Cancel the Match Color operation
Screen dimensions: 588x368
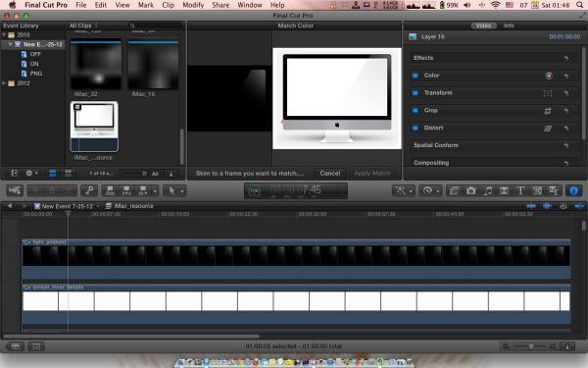pyautogui.click(x=330, y=173)
